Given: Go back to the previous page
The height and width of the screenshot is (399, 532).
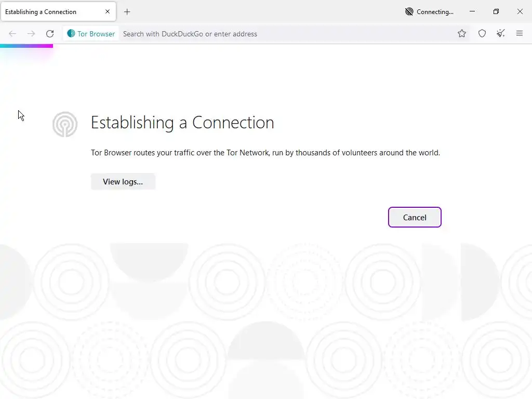Looking at the screenshot, I should pos(12,34).
